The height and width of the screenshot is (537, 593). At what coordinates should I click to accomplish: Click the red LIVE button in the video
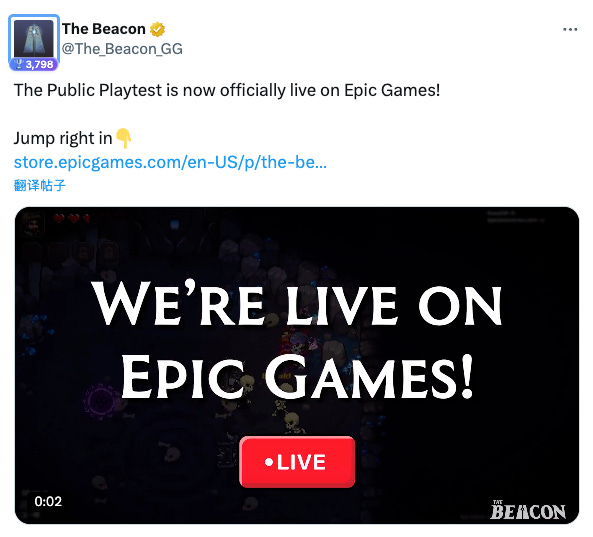click(297, 462)
